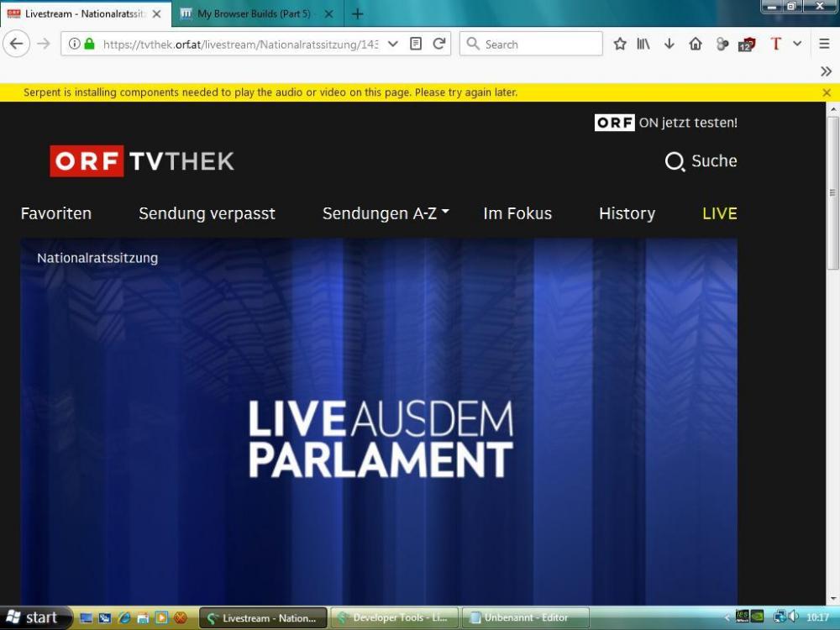Open the History menu item
840x630 pixels.
(x=627, y=213)
